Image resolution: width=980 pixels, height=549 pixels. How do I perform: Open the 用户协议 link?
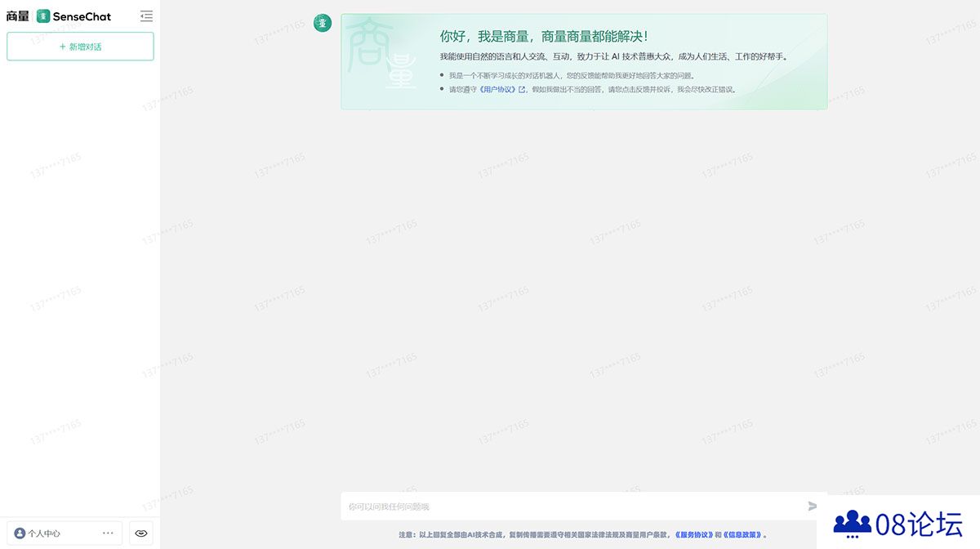pos(502,89)
